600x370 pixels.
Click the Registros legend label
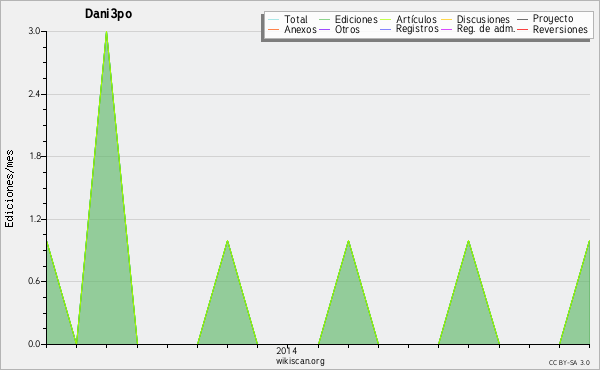point(417,29)
